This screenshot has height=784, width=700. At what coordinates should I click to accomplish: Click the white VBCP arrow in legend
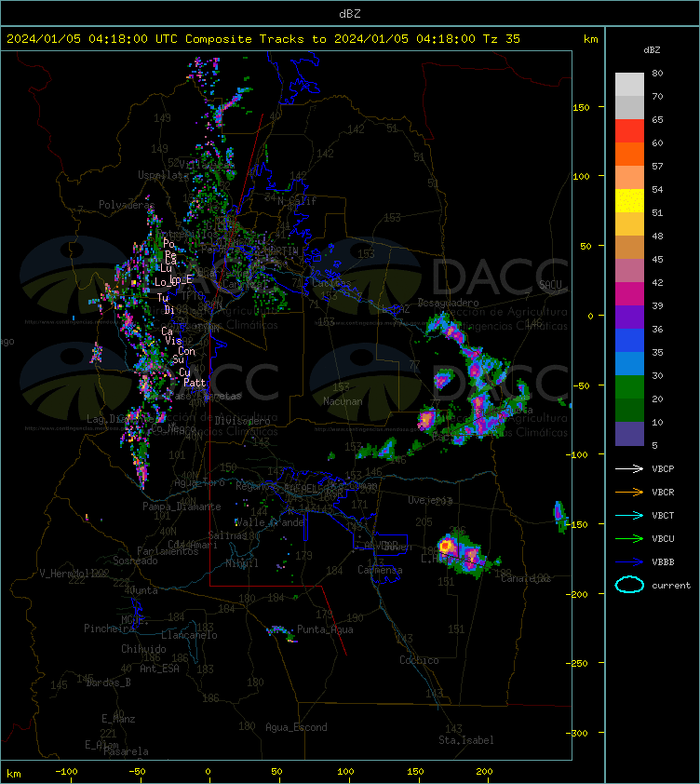click(629, 468)
